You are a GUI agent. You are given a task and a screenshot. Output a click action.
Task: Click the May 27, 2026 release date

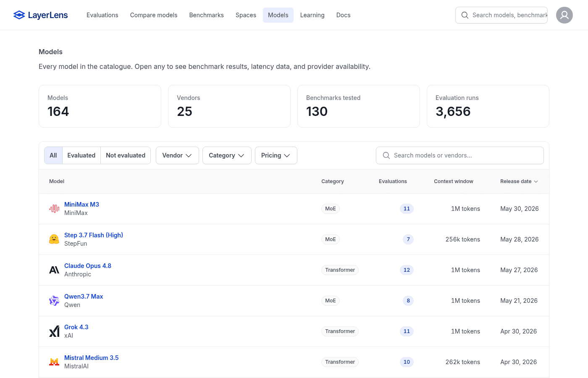tap(519, 270)
